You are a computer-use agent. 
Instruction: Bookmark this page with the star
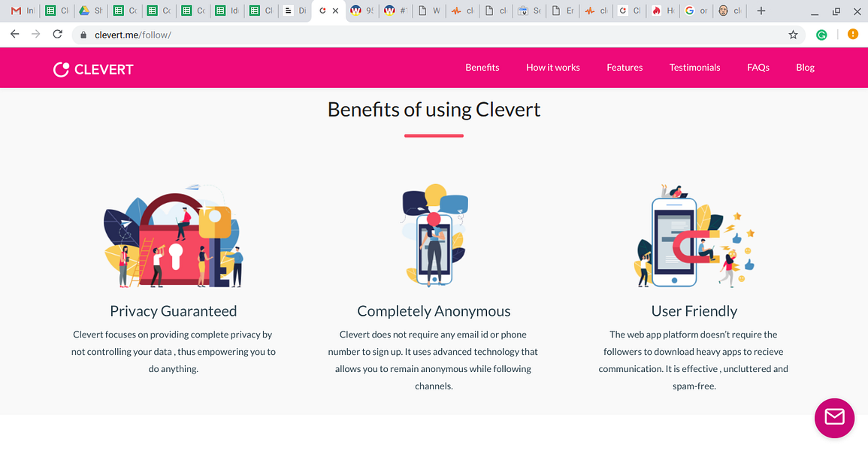(x=793, y=35)
